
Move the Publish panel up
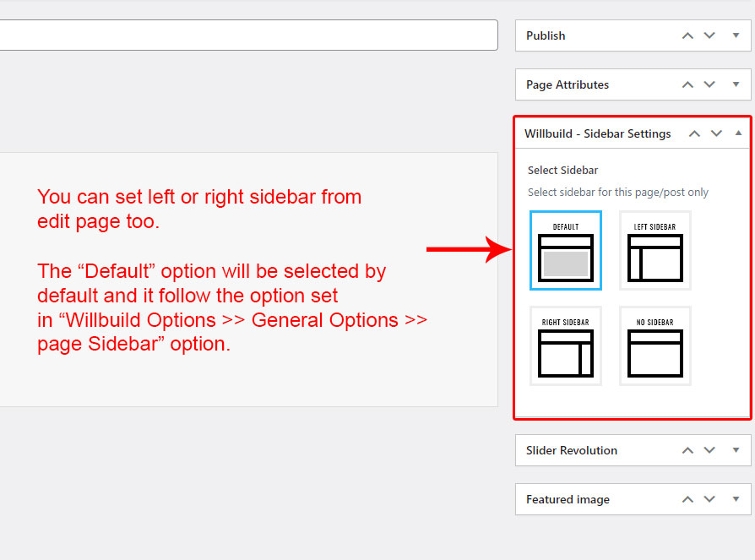click(x=687, y=35)
